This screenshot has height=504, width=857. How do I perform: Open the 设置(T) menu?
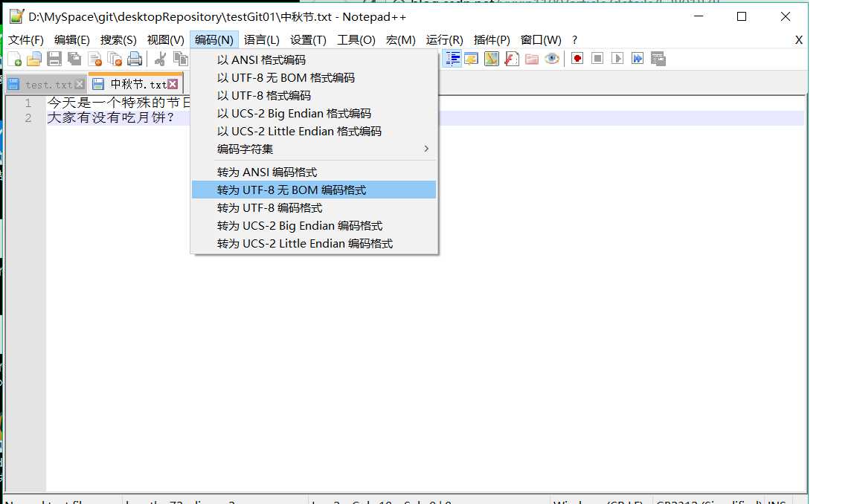[308, 40]
